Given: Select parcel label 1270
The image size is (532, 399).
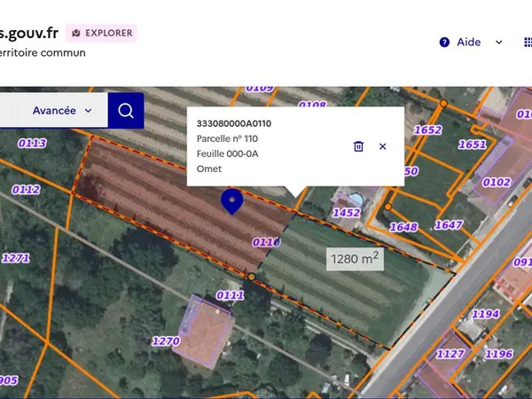Looking at the screenshot, I should pyautogui.click(x=166, y=341).
